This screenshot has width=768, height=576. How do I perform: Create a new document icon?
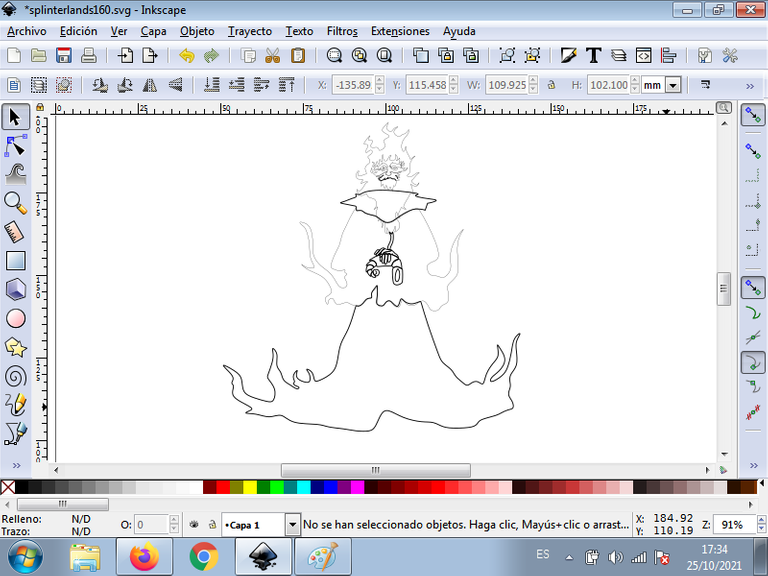(14, 55)
